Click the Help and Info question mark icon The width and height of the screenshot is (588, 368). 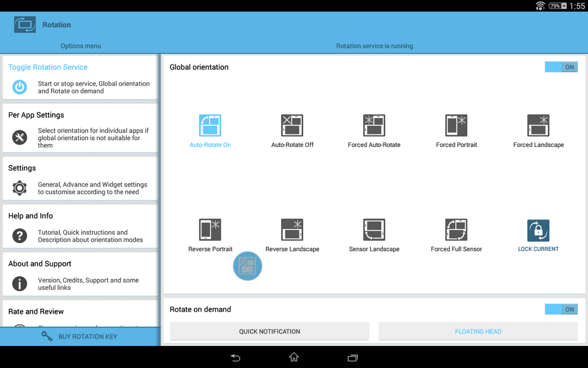[20, 236]
